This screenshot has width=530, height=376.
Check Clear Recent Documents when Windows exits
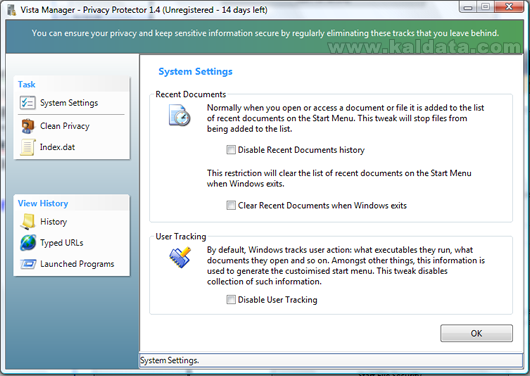tap(231, 205)
